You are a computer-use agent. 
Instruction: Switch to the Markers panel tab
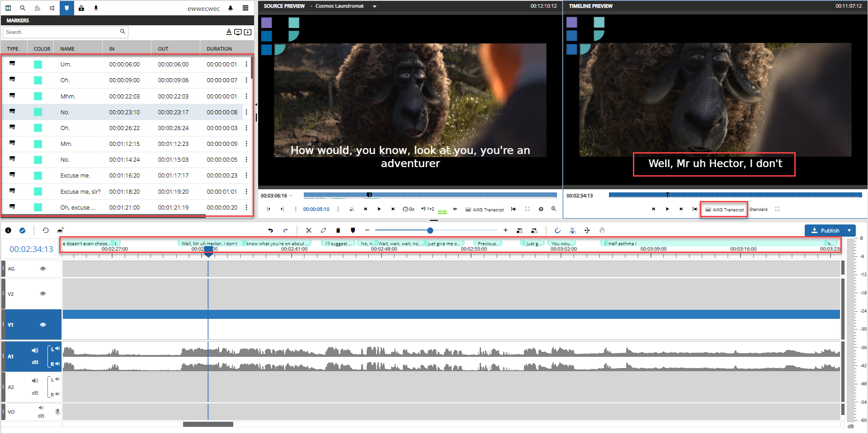click(x=67, y=8)
